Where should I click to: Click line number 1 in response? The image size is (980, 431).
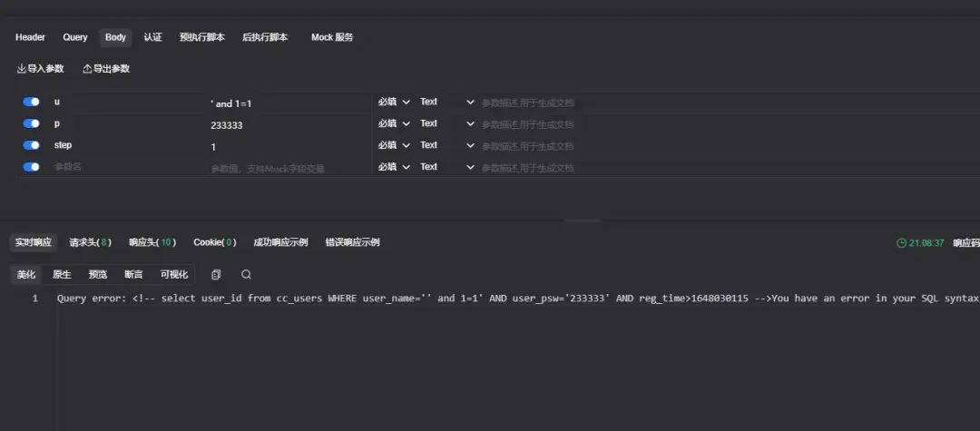coord(35,299)
